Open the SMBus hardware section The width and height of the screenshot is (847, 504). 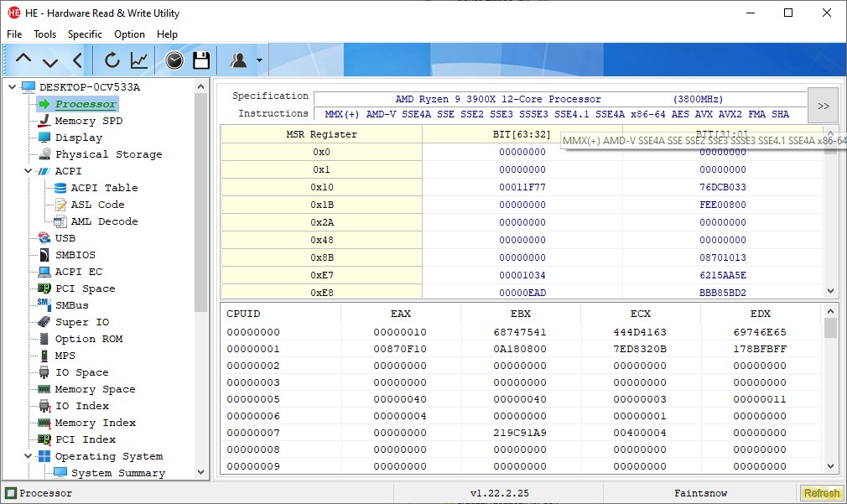click(x=43, y=304)
